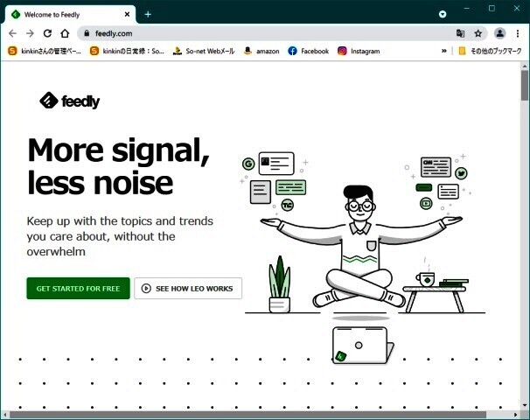The image size is (530, 420).
Task: Go back with the browser back arrow
Action: [x=12, y=33]
